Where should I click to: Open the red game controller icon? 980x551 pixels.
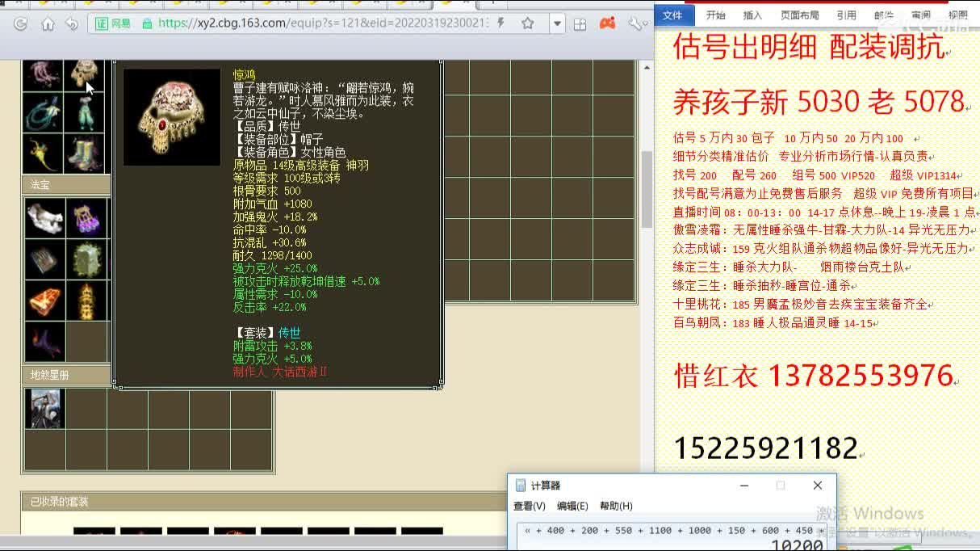pos(608,23)
